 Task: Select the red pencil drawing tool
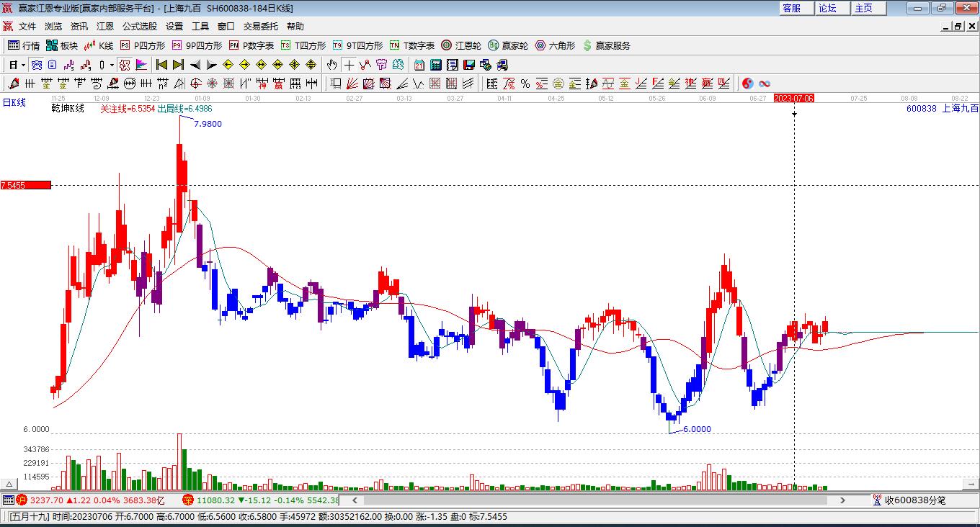click(13, 83)
